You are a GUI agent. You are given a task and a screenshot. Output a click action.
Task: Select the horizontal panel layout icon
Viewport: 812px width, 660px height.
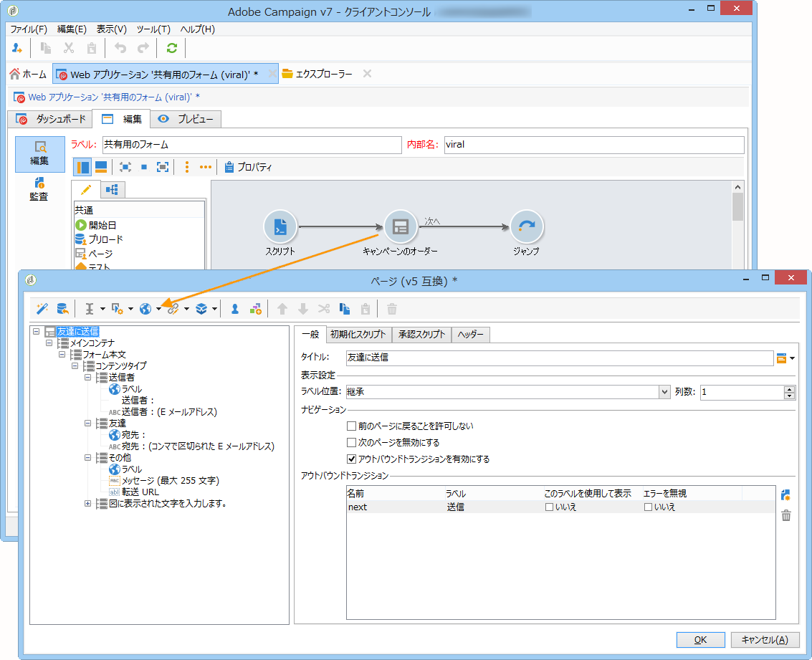[x=101, y=167]
